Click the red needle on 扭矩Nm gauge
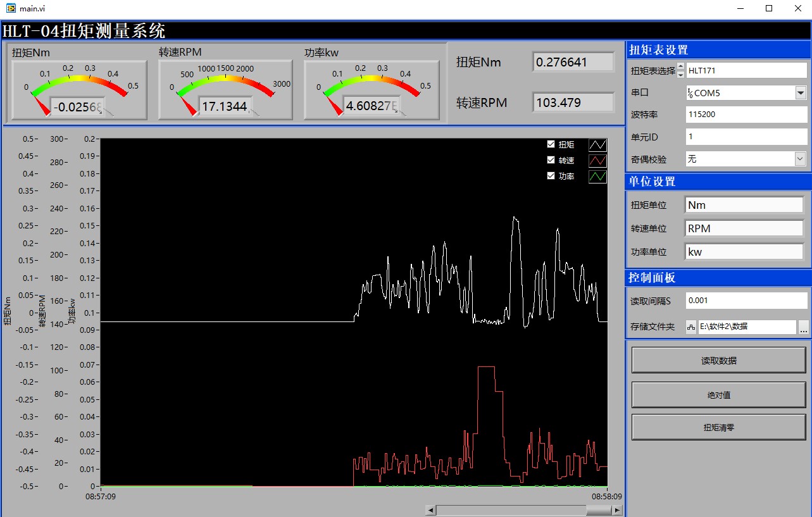This screenshot has height=517, width=812. pyautogui.click(x=41, y=104)
